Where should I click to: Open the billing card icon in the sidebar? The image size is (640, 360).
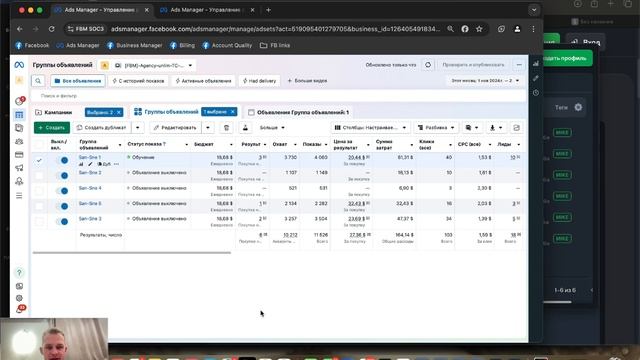[x=19, y=155]
